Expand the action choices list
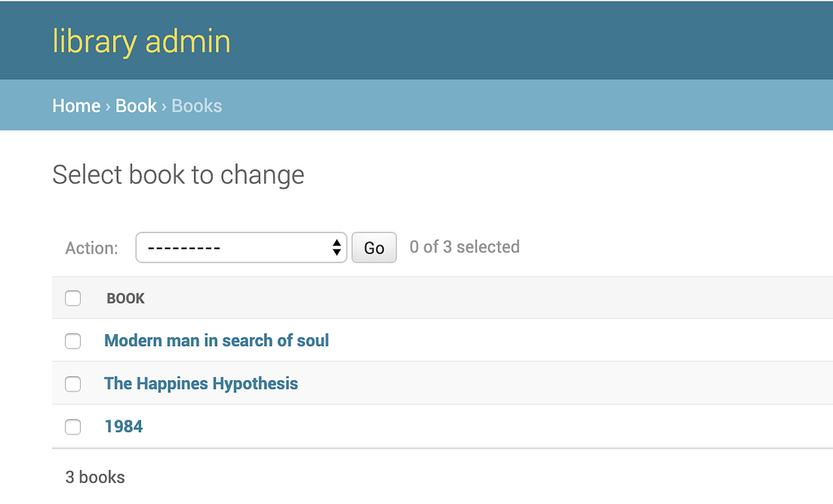Viewport: 833px width, 504px height. click(x=241, y=247)
